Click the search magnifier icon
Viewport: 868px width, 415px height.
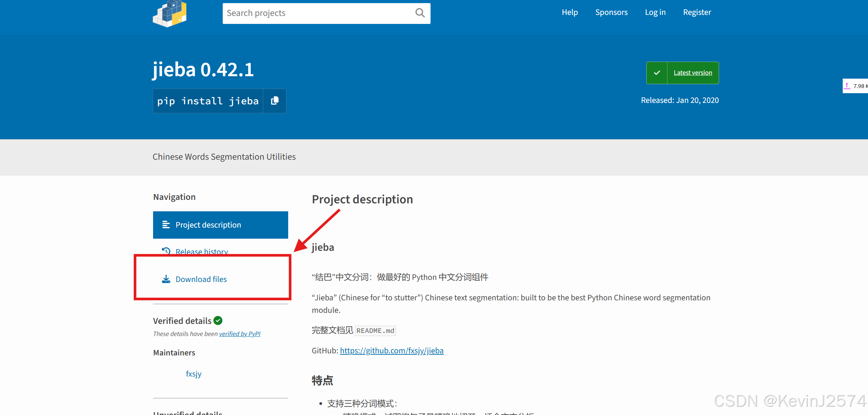tap(420, 13)
